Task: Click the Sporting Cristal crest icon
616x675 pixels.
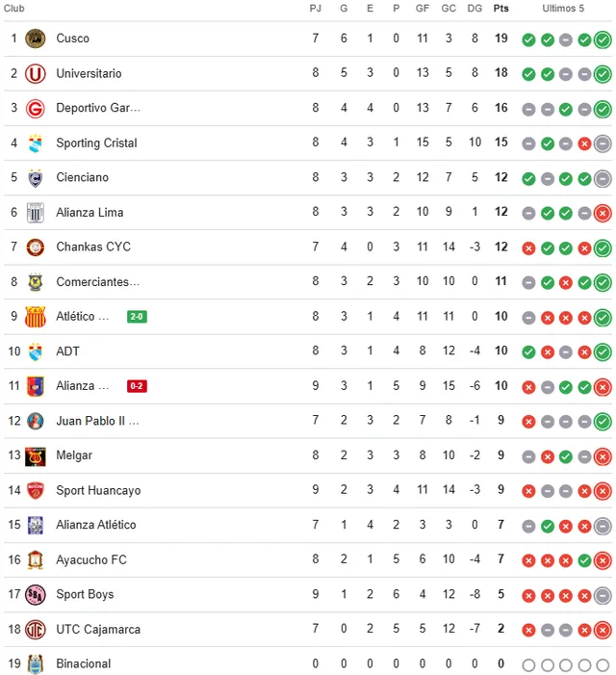Action: [36, 143]
